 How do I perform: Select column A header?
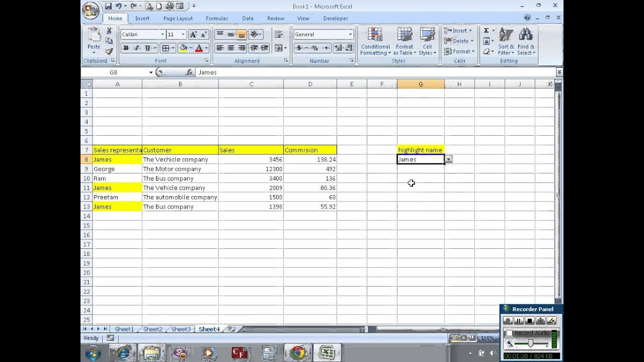[117, 84]
